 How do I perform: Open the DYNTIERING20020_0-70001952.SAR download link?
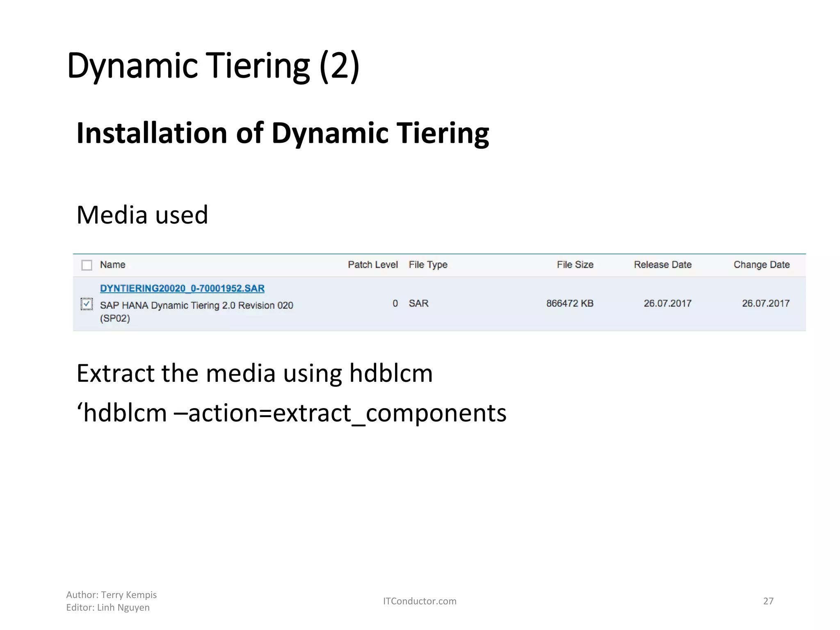click(x=182, y=288)
